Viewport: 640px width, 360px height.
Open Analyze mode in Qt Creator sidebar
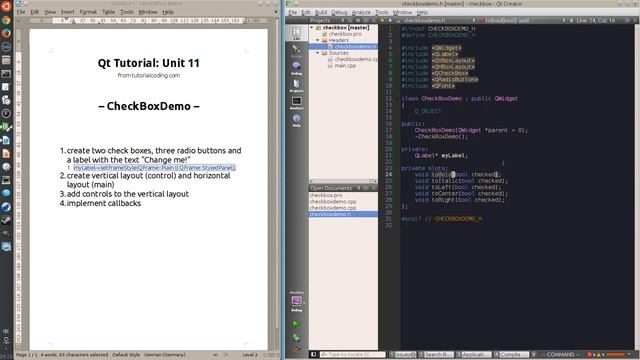297,103
